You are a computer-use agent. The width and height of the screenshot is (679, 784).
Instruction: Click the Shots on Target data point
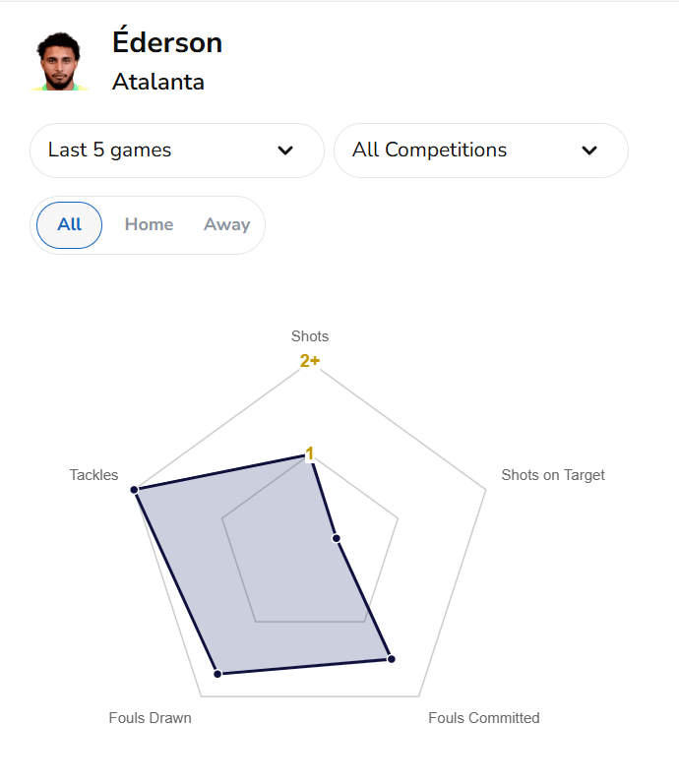pos(337,538)
